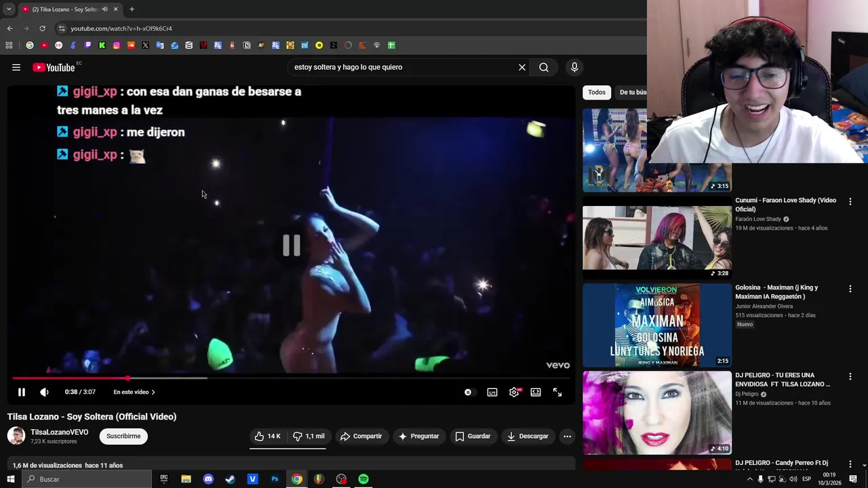Open options for DJ Peligro Candy Perreo
868x488 pixels.
(x=850, y=464)
